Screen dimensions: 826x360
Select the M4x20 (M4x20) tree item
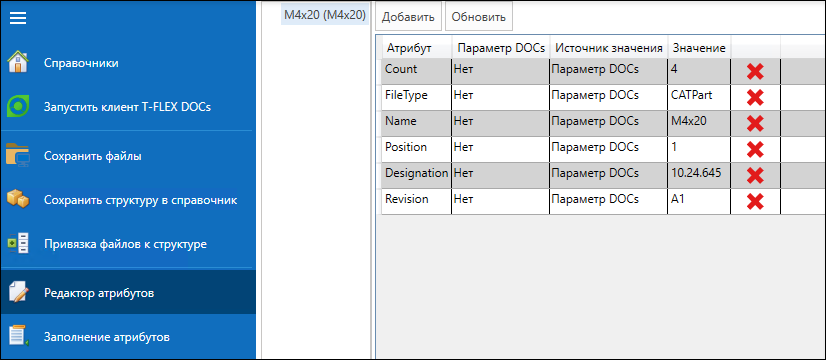pyautogui.click(x=325, y=15)
